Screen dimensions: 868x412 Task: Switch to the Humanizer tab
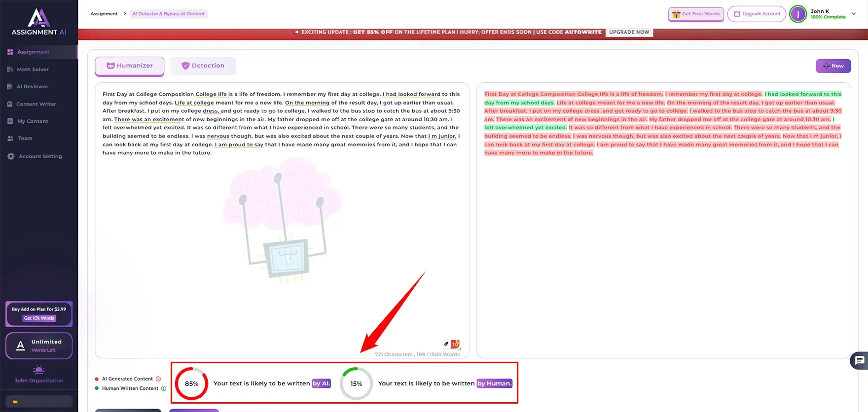(x=129, y=66)
